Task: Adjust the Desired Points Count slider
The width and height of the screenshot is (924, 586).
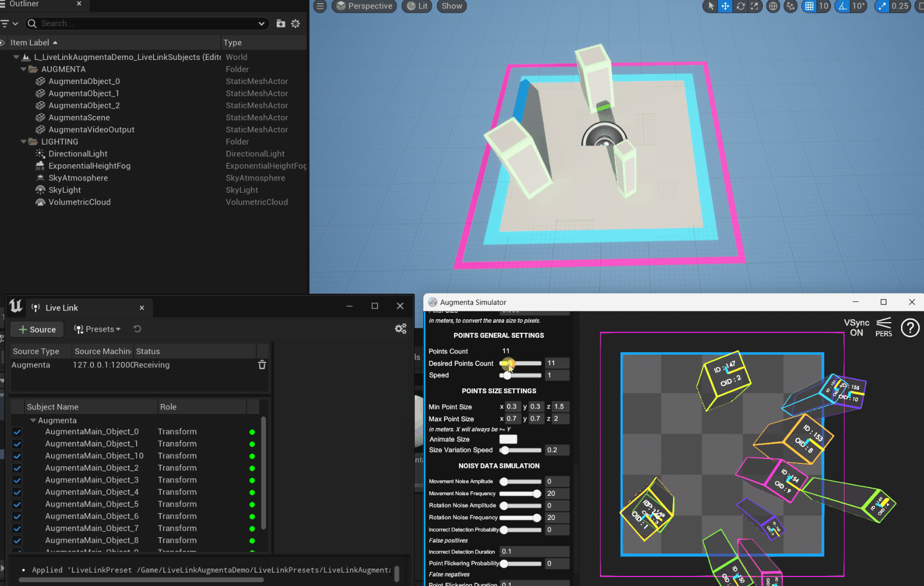Action: tap(520, 364)
